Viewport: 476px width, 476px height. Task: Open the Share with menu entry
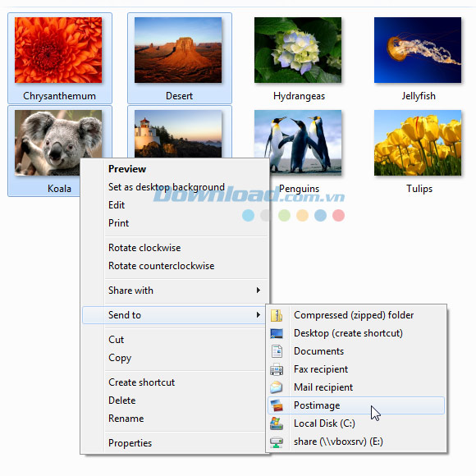(175, 291)
